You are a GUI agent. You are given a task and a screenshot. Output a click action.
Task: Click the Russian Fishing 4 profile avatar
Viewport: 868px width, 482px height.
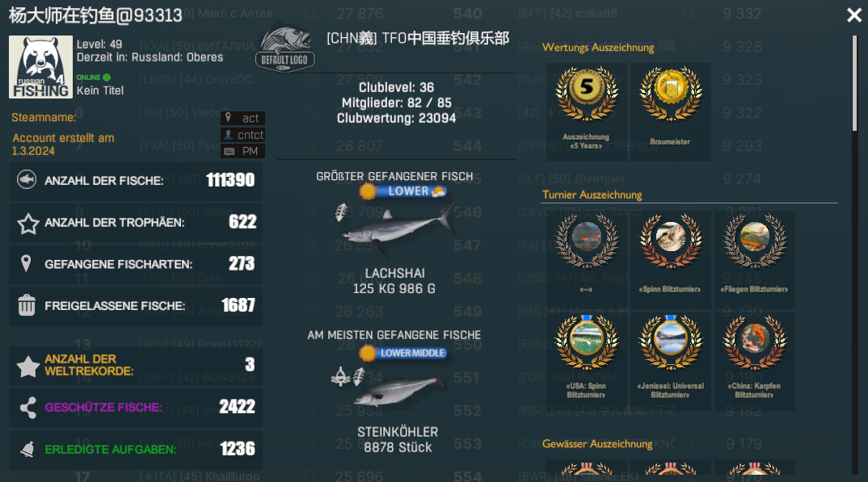pyautogui.click(x=40, y=67)
